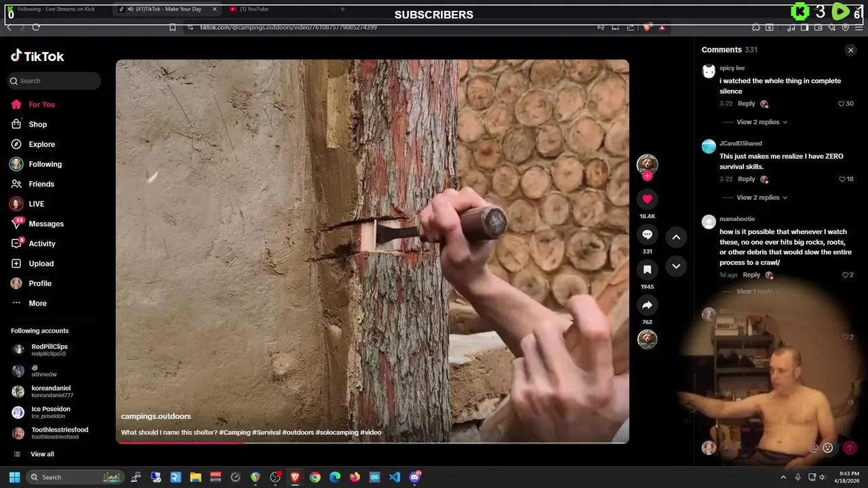Switch to Kick Live Streams tab
The image size is (868, 488).
click(x=56, y=9)
